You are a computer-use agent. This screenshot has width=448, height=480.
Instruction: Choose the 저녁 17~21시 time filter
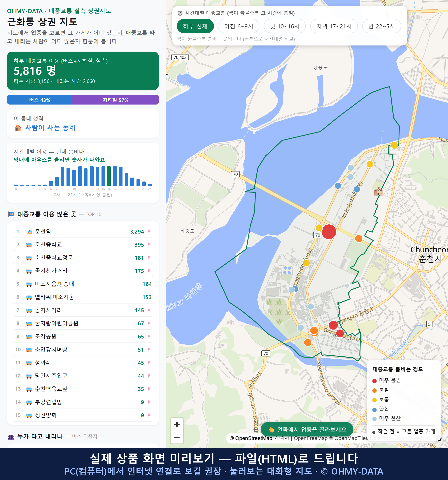point(334,26)
